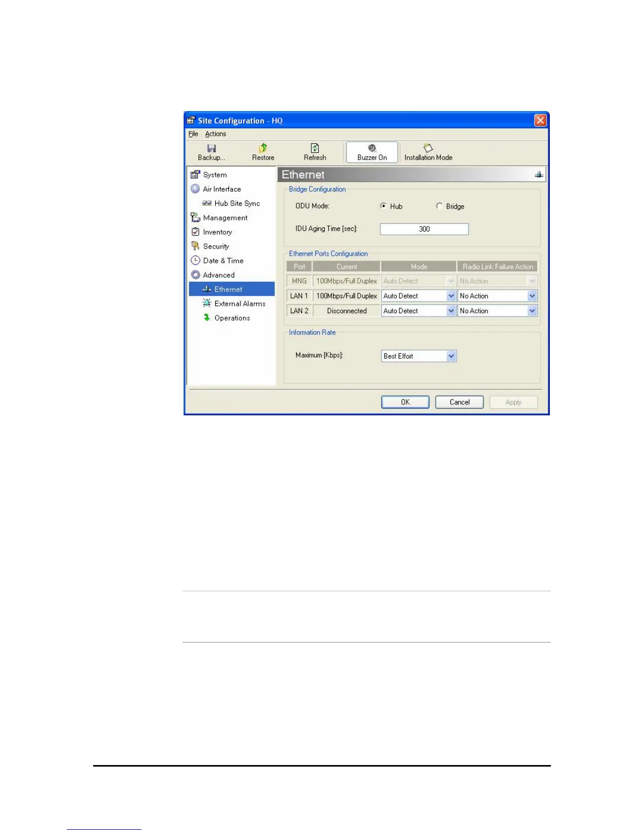Click the Hub Site Sync icon
Screen dimensions: 644x834
(x=207, y=203)
